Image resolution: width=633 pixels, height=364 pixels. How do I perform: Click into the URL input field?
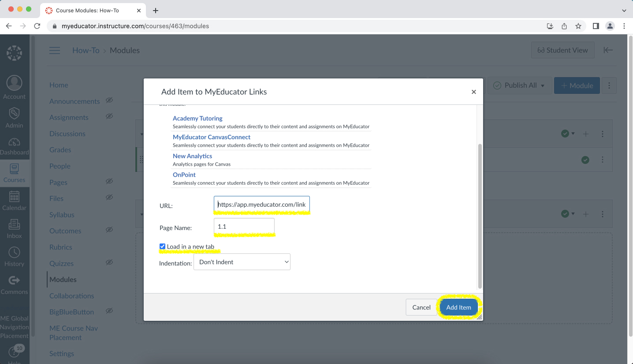click(x=262, y=204)
